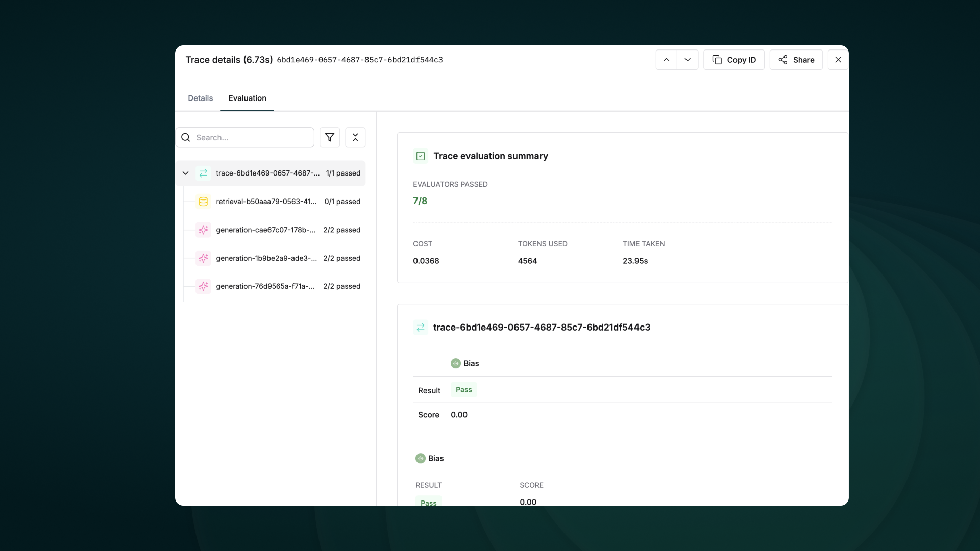Select retrieval-b50aaa79 tree item text
Screen dimensions: 980x551
pyautogui.click(x=266, y=202)
